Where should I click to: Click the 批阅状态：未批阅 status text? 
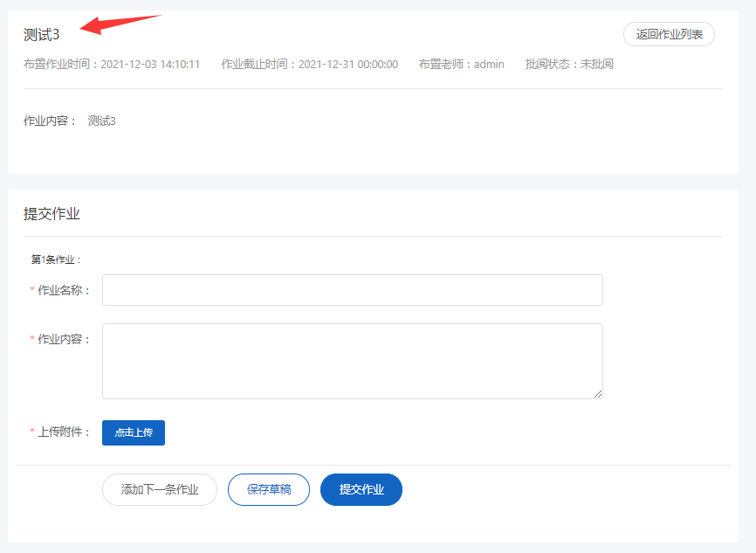pyautogui.click(x=569, y=64)
